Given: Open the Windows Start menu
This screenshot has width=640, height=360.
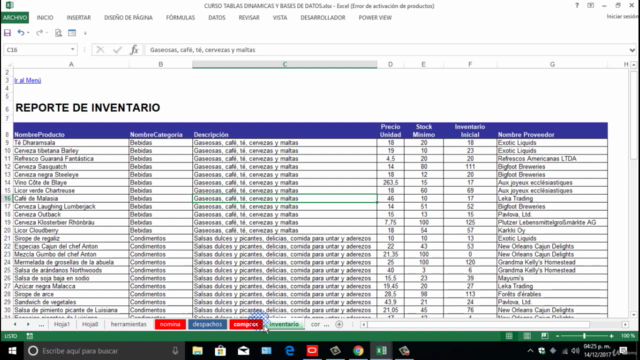Looking at the screenshot, I should click(12, 351).
